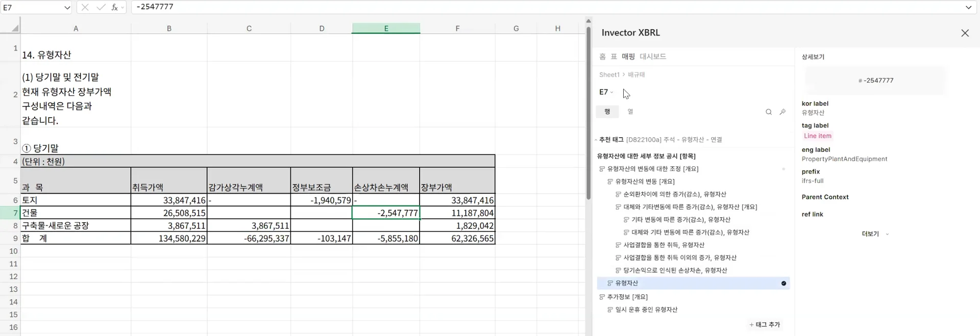The width and height of the screenshot is (980, 336).
Task: Toggle the dot marker on 유형자산의 변동에 대한 조정 row
Action: pyautogui.click(x=783, y=169)
